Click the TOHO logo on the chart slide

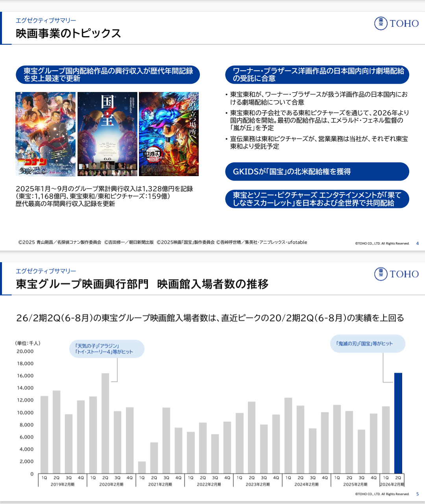click(396, 274)
